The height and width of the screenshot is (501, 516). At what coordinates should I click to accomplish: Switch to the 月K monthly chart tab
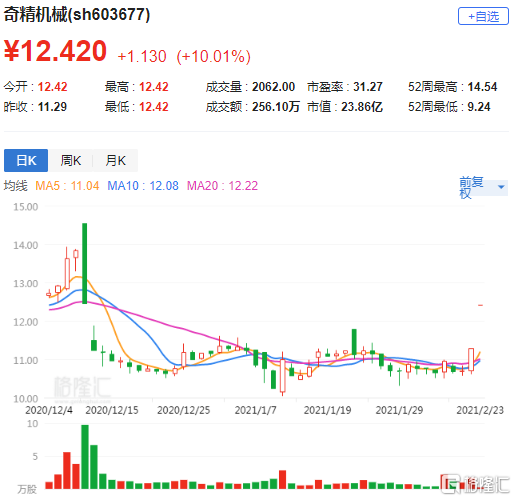click(x=115, y=160)
